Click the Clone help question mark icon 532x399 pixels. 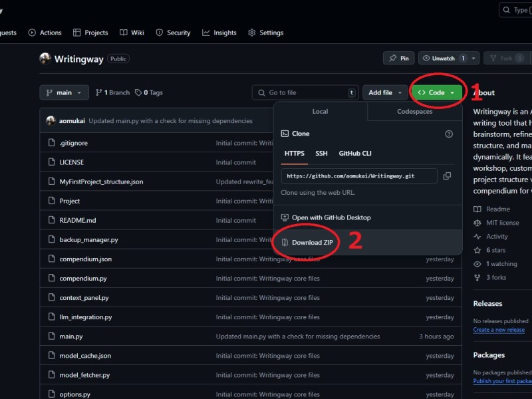pyautogui.click(x=448, y=134)
